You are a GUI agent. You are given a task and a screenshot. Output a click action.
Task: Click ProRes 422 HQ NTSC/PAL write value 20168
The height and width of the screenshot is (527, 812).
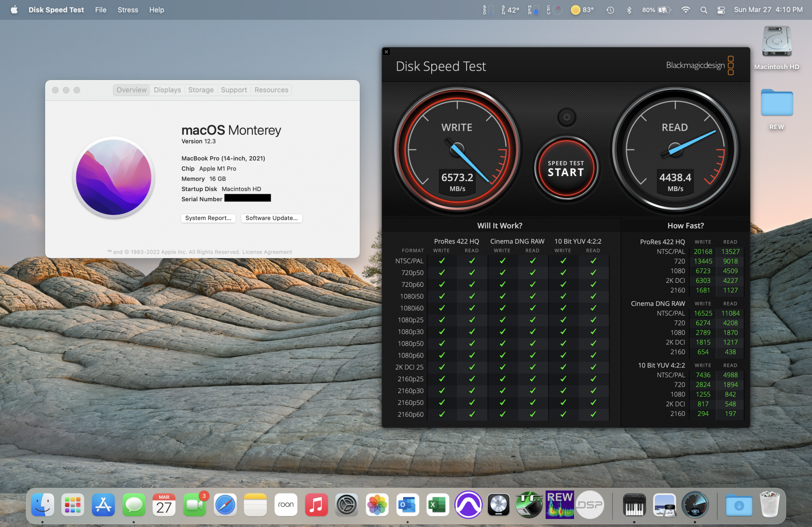pos(703,252)
